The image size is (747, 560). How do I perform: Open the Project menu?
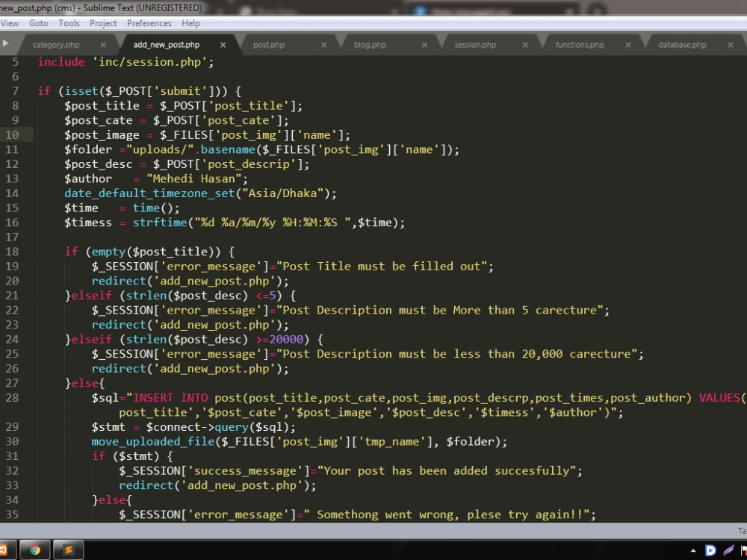tap(103, 23)
